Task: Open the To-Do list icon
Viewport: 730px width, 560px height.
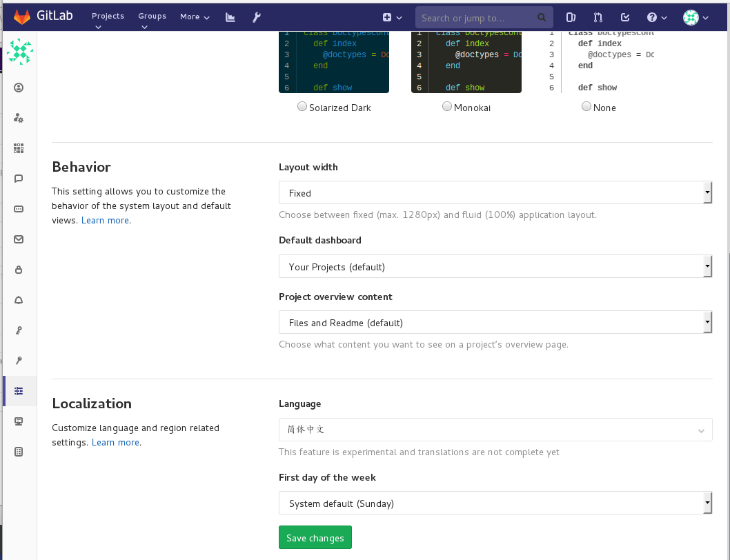Action: pos(625,17)
